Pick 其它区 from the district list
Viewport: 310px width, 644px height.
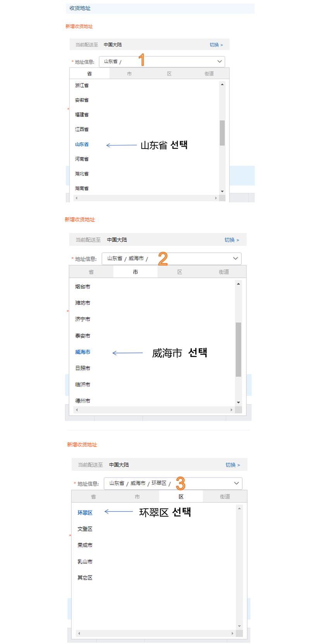click(85, 578)
